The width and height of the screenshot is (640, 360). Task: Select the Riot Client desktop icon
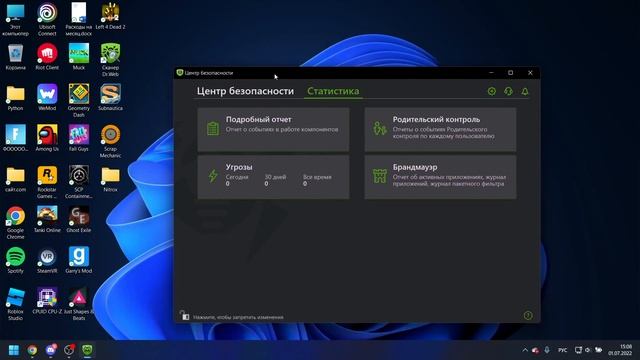[47, 57]
